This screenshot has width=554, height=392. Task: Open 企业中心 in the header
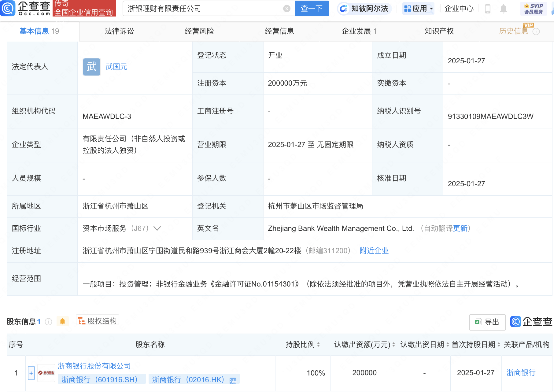(x=459, y=9)
